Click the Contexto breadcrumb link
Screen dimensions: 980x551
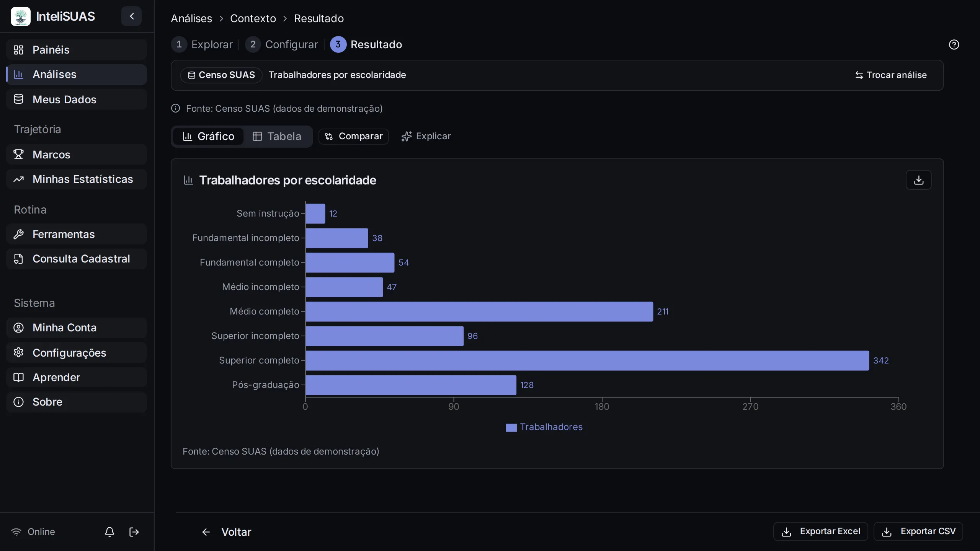(x=253, y=18)
